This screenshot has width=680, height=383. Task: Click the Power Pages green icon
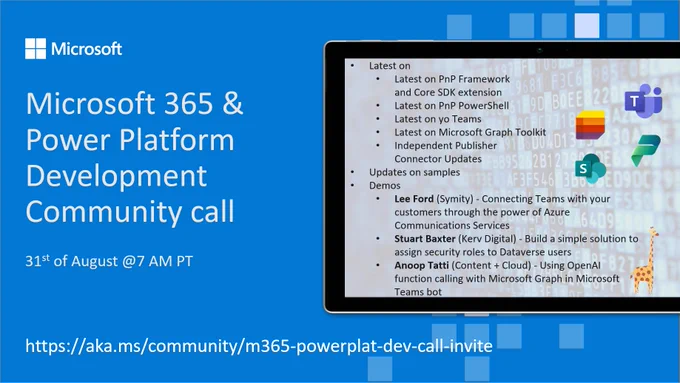coord(646,151)
